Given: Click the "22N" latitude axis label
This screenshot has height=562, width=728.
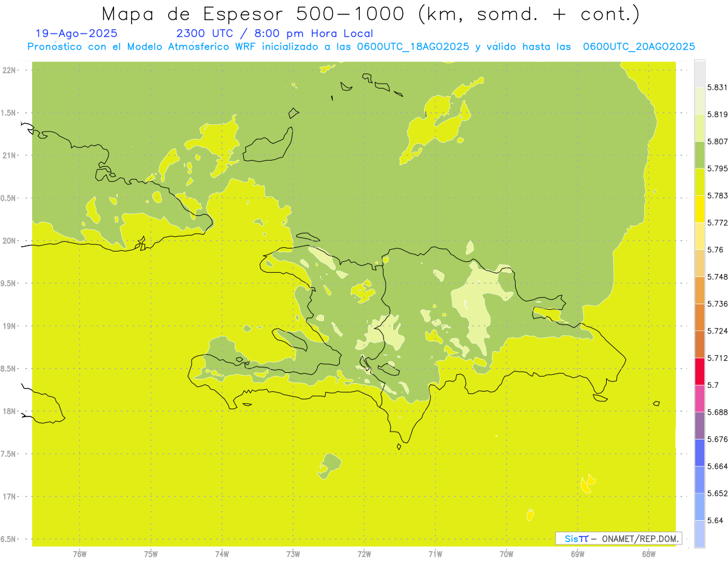Looking at the screenshot, I should (9, 70).
